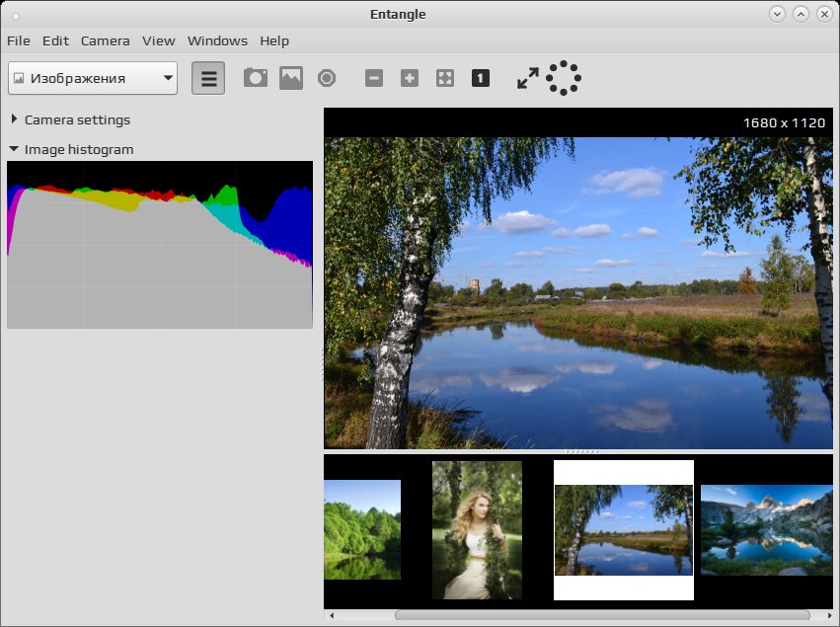The height and width of the screenshot is (627, 840).
Task: Zoom out using the minus icon
Action: pyautogui.click(x=374, y=78)
